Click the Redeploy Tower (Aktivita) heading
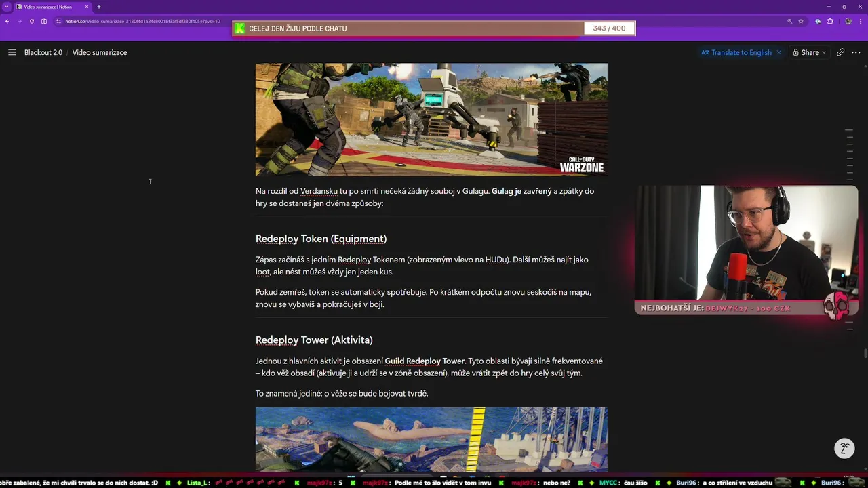Viewport: 868px width, 488px height. pos(314,340)
